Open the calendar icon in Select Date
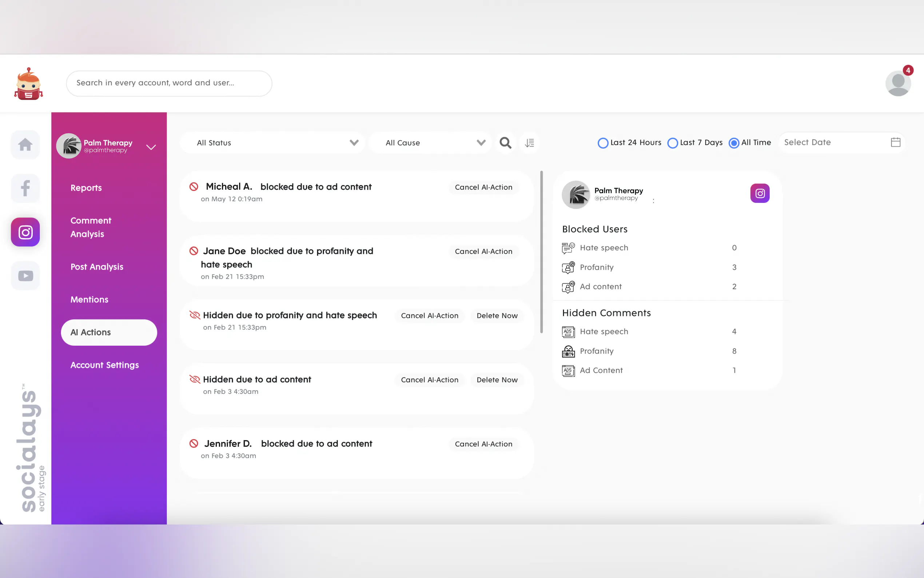The width and height of the screenshot is (924, 578). (x=895, y=142)
